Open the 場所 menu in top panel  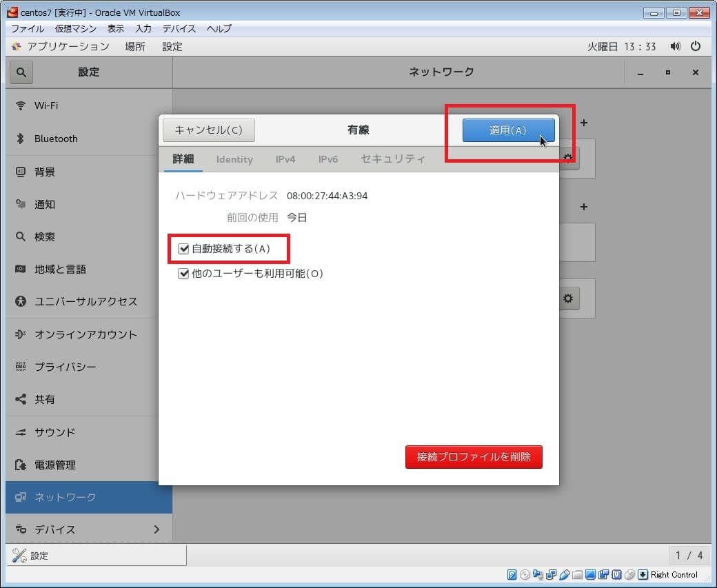tap(135, 46)
